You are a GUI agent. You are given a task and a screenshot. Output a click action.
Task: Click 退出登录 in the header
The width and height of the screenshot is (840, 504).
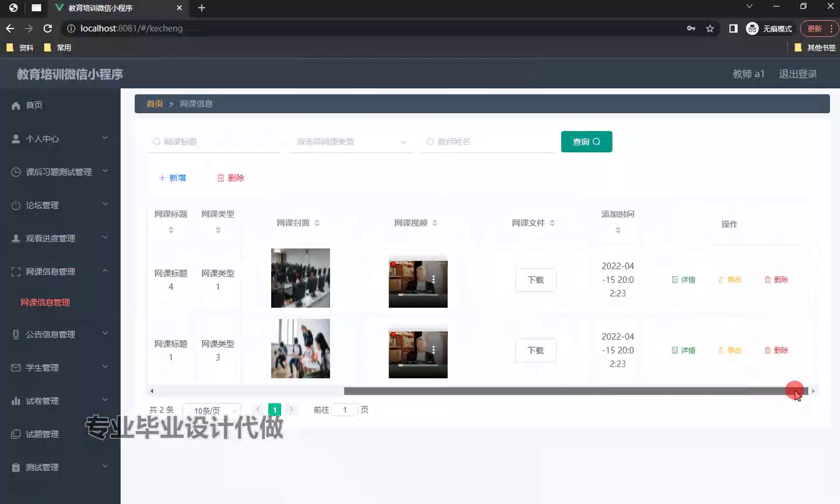pos(797,74)
